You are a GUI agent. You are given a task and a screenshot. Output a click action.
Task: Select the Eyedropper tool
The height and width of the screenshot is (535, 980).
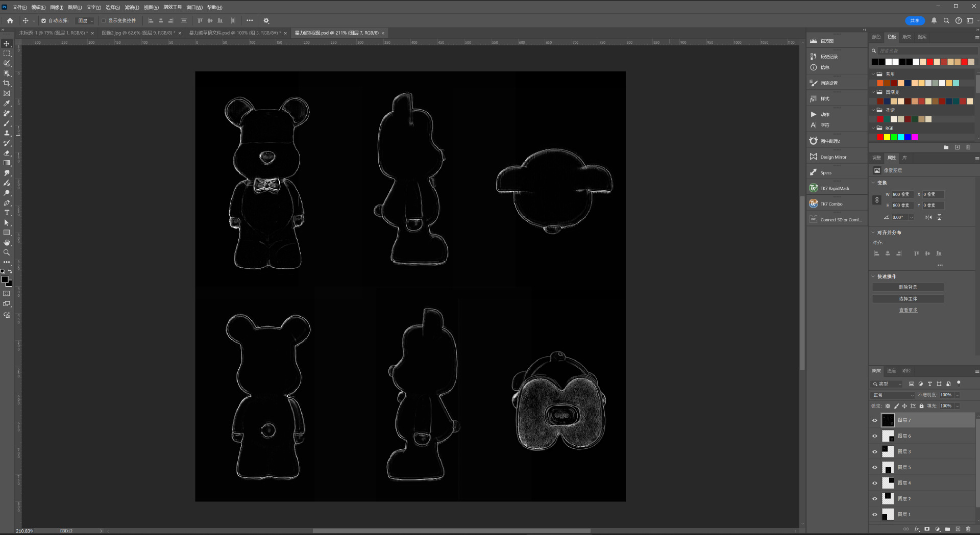point(7,104)
